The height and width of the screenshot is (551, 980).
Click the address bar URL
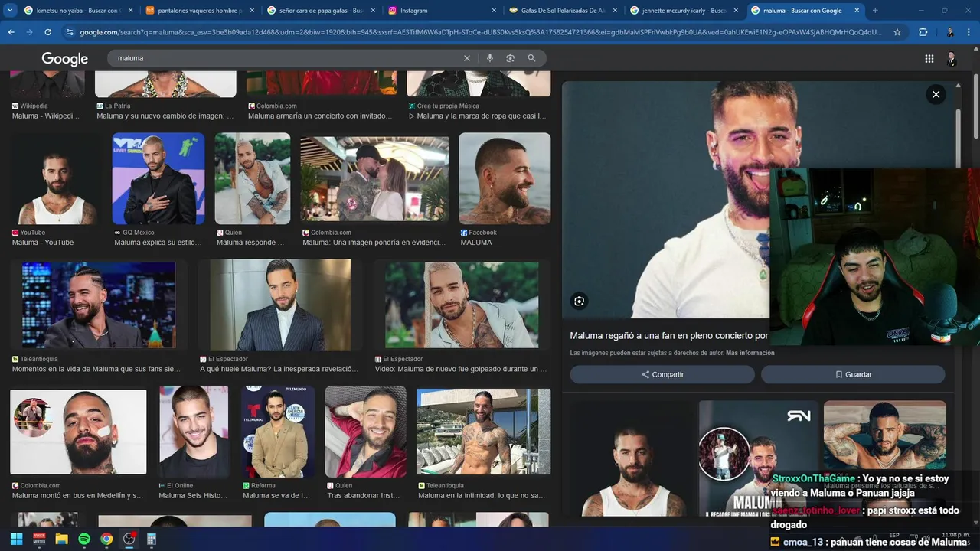click(x=481, y=32)
